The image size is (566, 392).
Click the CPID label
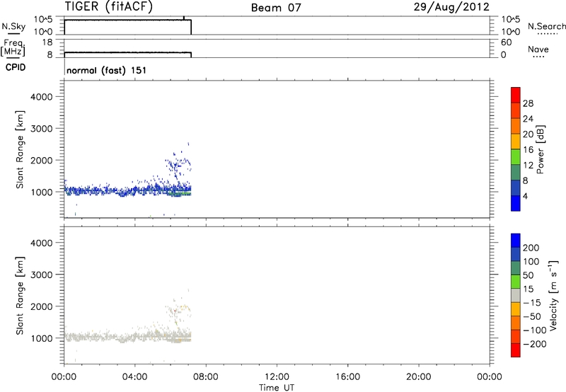pyautogui.click(x=16, y=67)
